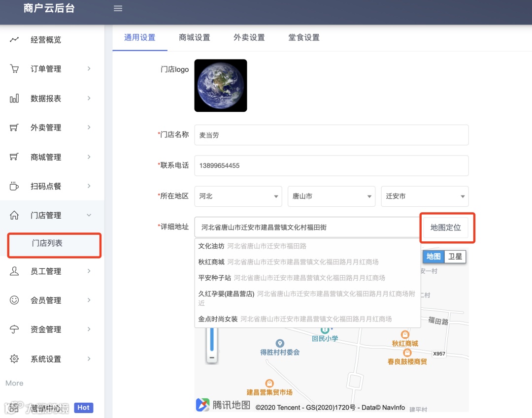Expand the 扫码点餐 menu chevron
The width and height of the screenshot is (532, 418).
click(89, 186)
